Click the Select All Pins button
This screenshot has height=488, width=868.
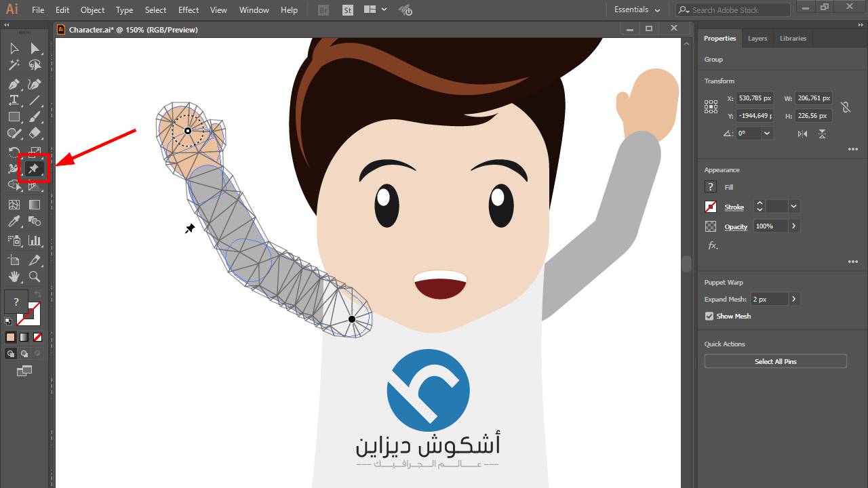[775, 362]
